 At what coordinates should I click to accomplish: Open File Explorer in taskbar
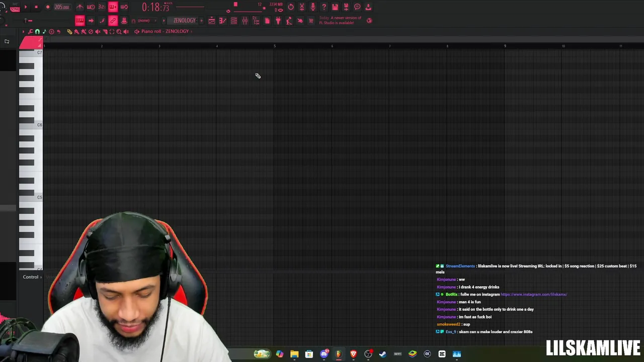[x=294, y=354]
